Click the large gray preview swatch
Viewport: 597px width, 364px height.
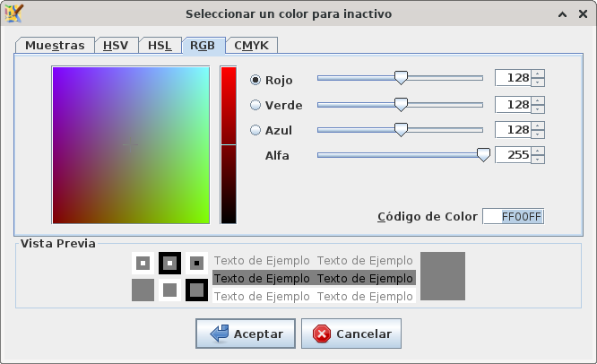[x=443, y=276]
